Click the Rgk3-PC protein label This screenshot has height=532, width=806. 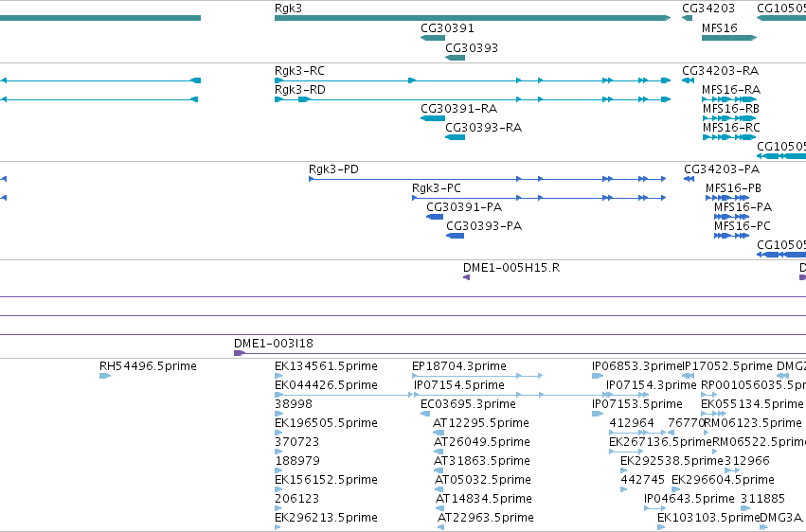(437, 188)
